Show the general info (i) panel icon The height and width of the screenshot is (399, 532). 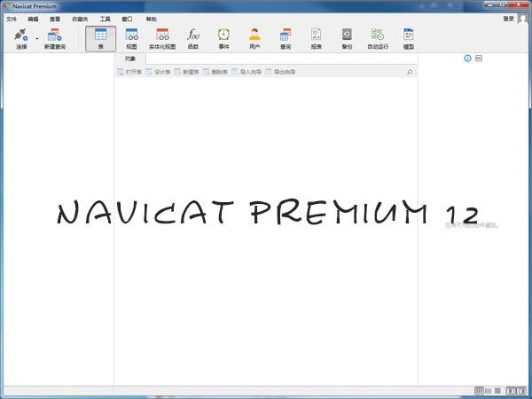pyautogui.click(x=467, y=59)
